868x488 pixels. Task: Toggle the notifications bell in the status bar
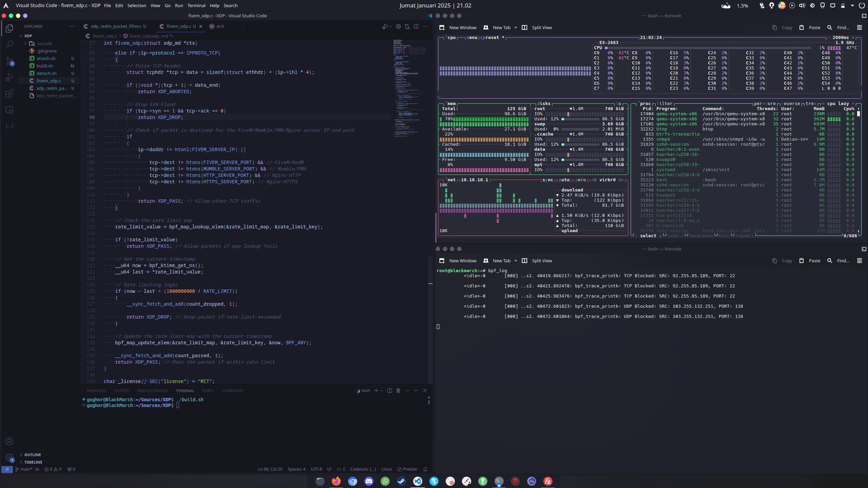point(425,469)
